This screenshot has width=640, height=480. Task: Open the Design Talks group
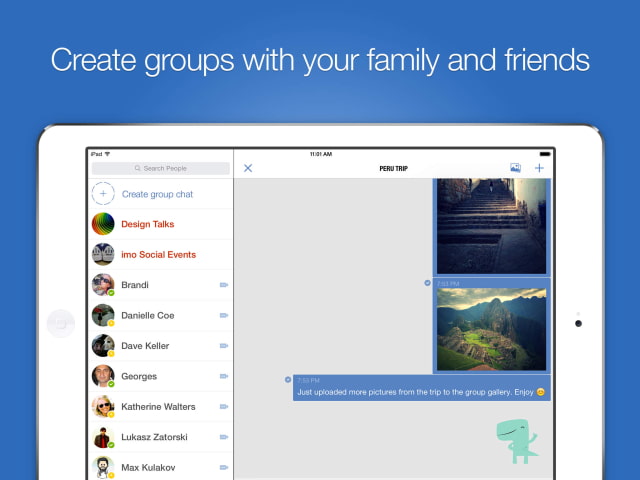tap(147, 224)
